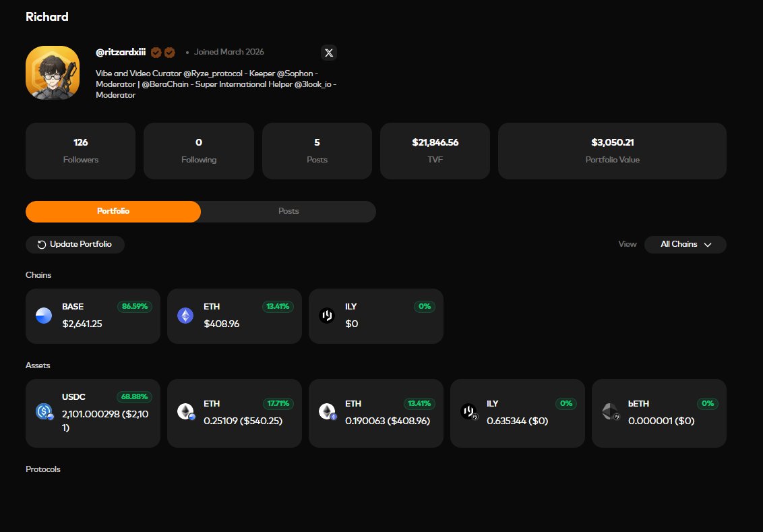Click the refresh icon on Update Portfolio
The image size is (763, 532).
coord(40,245)
